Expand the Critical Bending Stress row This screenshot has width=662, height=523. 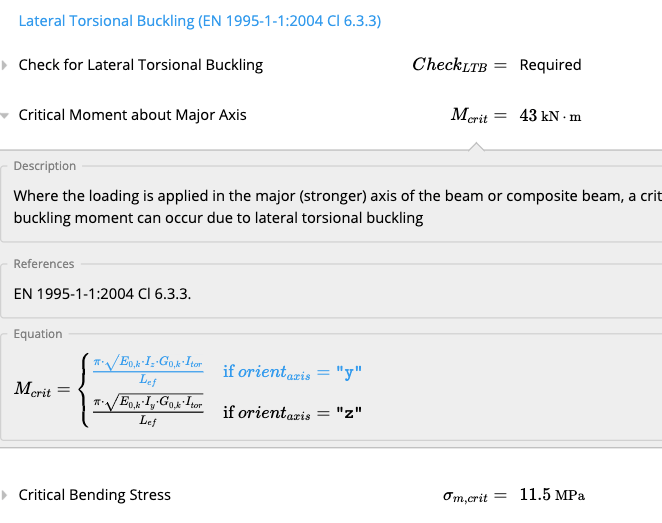tap(4, 495)
